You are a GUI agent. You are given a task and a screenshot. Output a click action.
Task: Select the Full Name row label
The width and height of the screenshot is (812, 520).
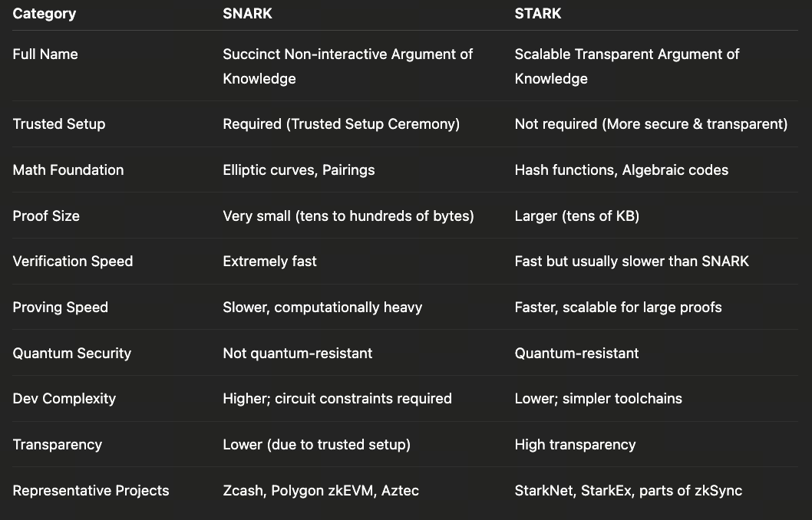coord(45,54)
